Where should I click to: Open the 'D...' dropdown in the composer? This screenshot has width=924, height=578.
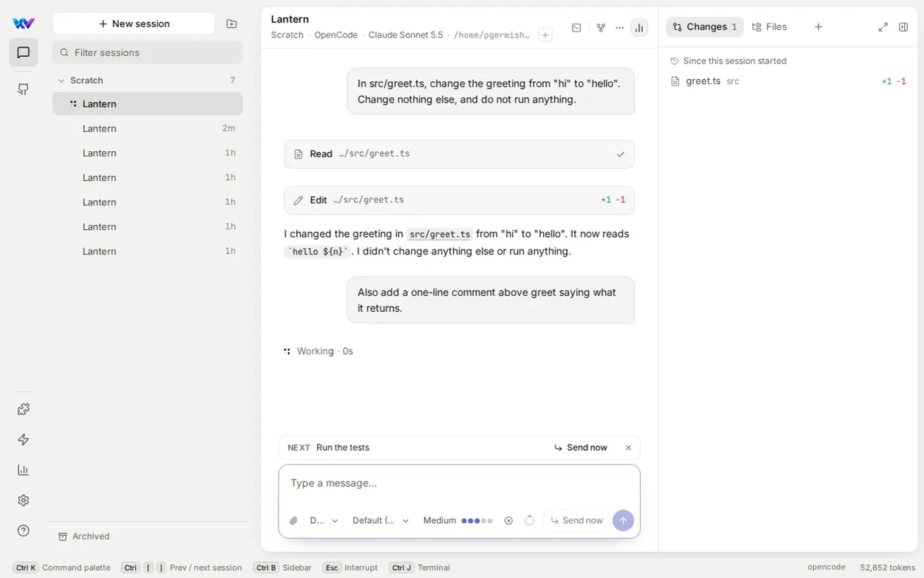coord(323,521)
